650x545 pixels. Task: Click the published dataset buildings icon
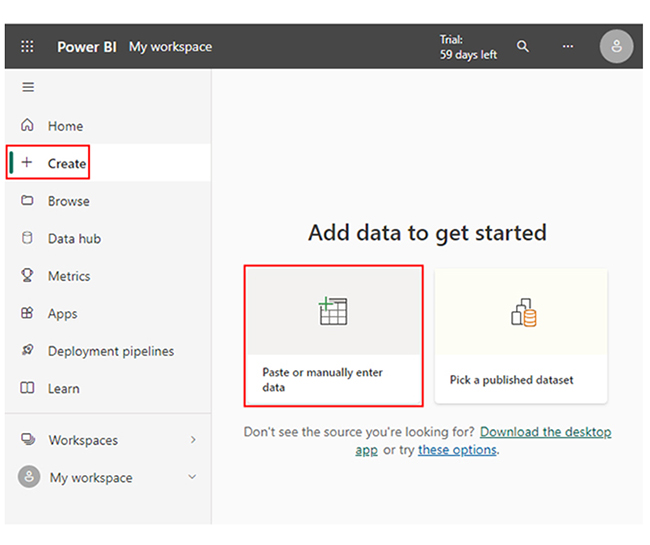[524, 312]
